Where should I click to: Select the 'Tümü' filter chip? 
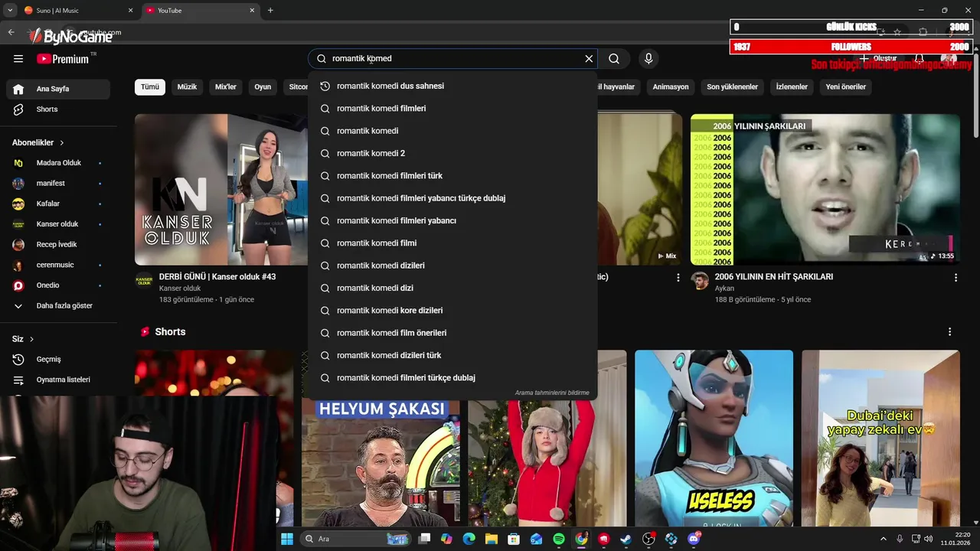tap(150, 87)
